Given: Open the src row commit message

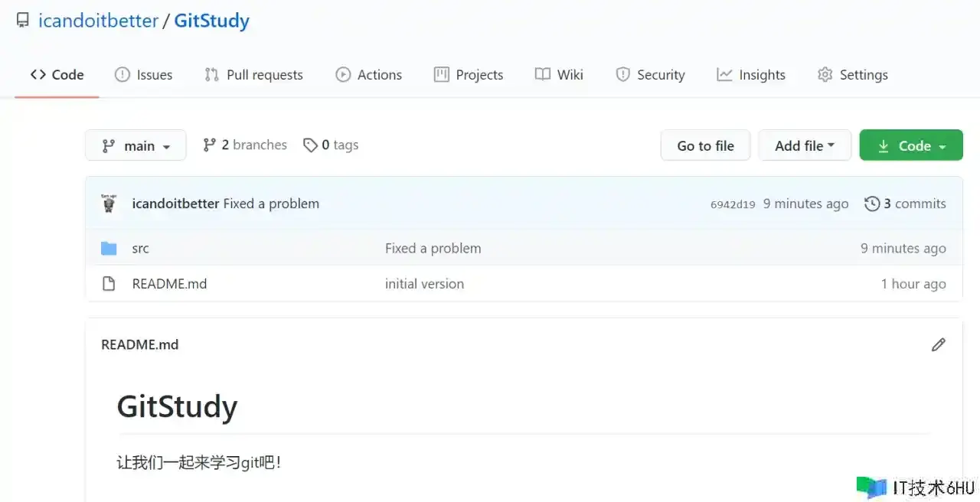Looking at the screenshot, I should pyautogui.click(x=433, y=248).
